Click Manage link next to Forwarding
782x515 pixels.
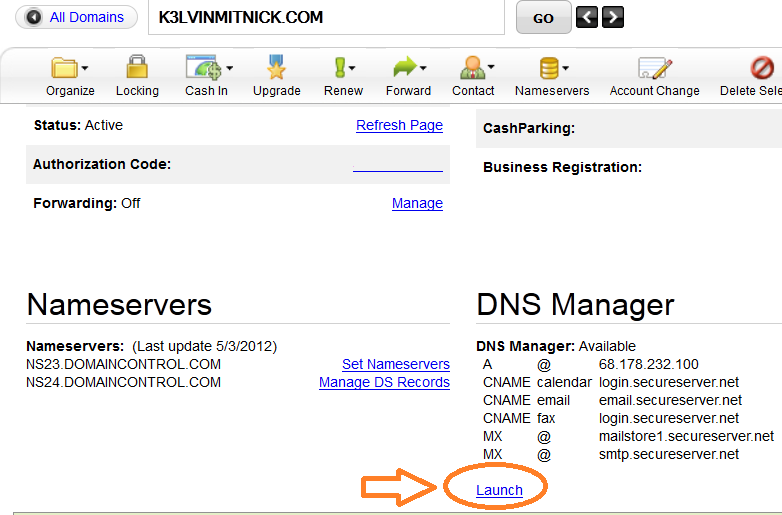pyautogui.click(x=417, y=203)
